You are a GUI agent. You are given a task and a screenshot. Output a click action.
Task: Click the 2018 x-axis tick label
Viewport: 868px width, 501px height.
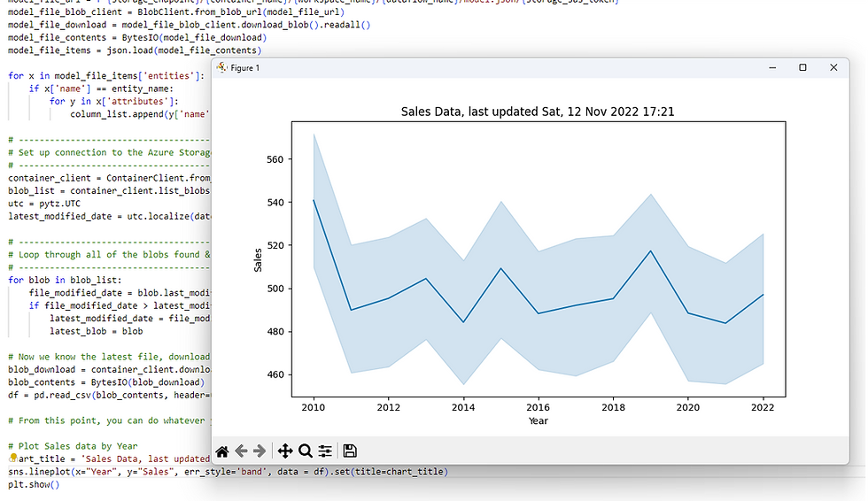[x=613, y=407]
